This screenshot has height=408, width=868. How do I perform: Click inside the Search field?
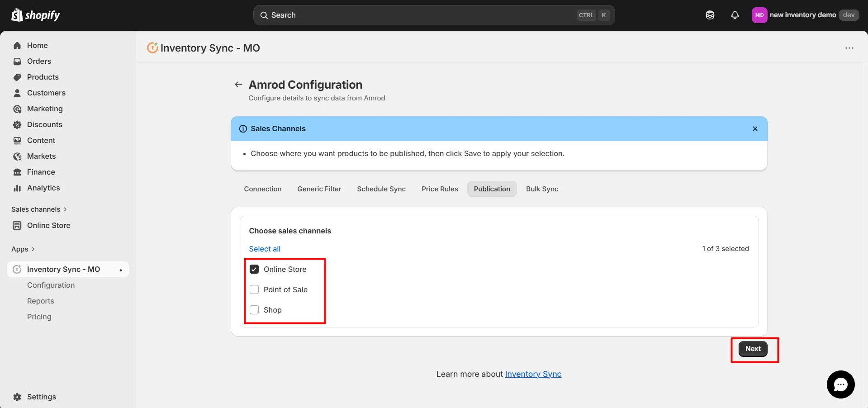coord(407,15)
